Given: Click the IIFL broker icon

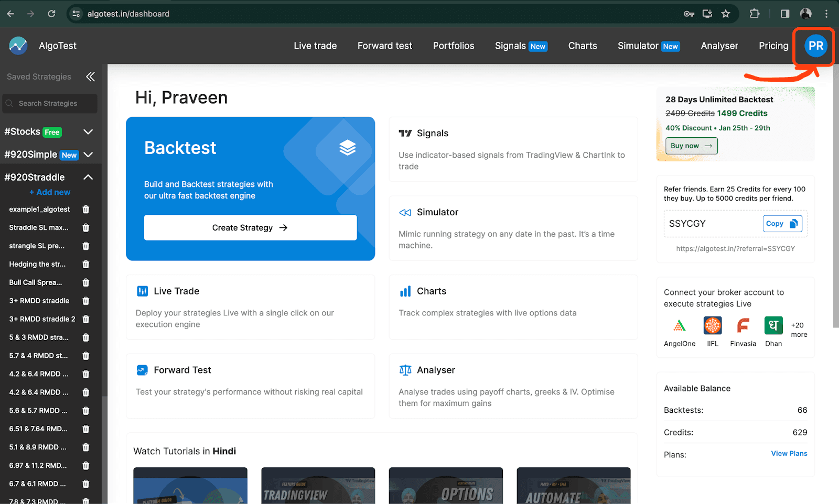Looking at the screenshot, I should pos(712,326).
